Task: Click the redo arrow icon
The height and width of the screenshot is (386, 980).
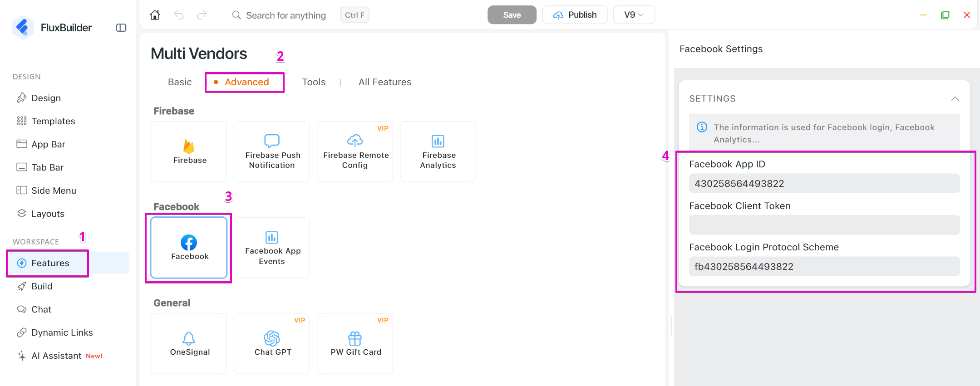Action: 202,15
